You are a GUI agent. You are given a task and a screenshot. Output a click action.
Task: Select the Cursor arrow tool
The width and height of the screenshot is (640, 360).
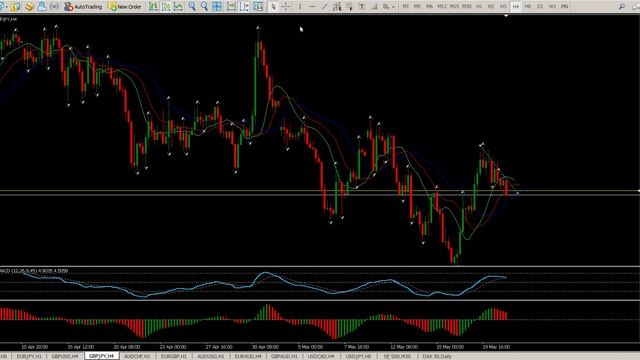coord(273,7)
